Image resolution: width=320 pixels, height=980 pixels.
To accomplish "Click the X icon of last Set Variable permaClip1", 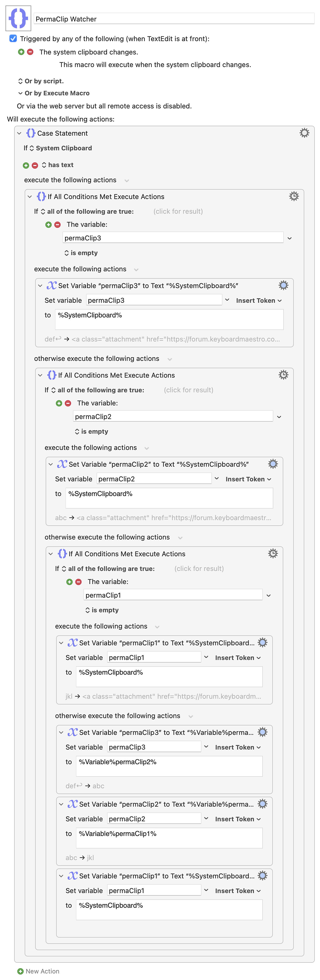I will coord(72,876).
